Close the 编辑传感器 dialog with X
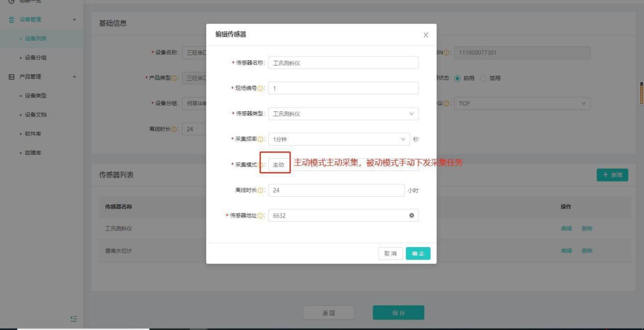This screenshot has height=330, width=644. click(x=425, y=35)
